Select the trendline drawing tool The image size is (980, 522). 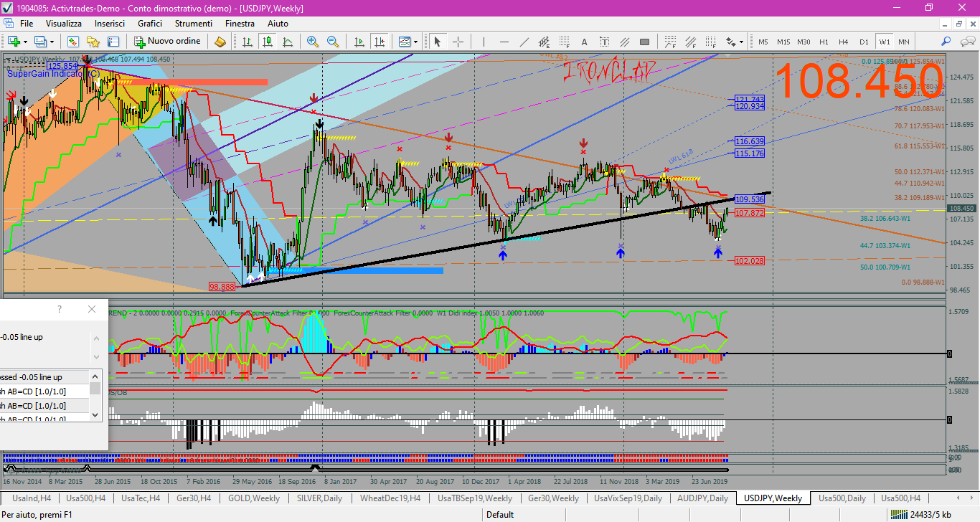click(524, 42)
